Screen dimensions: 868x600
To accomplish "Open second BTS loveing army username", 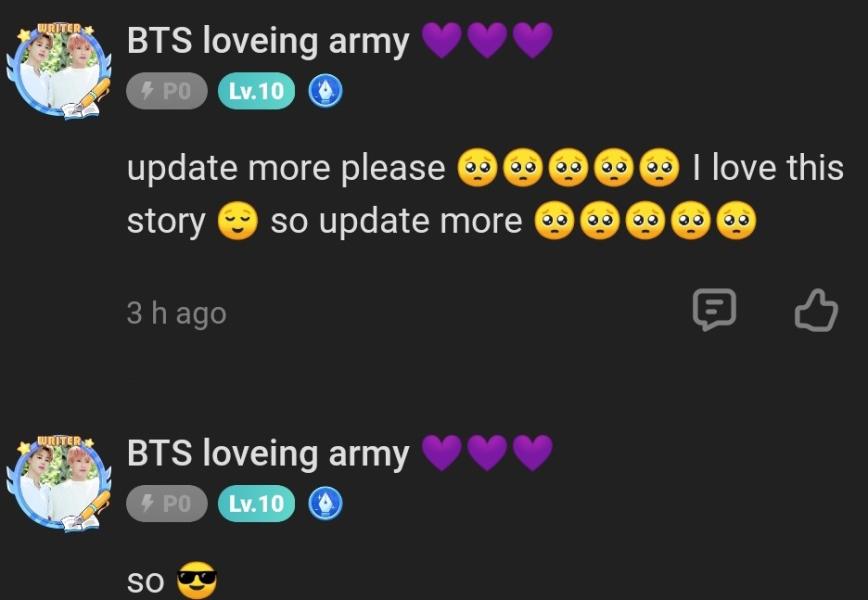I will (268, 453).
